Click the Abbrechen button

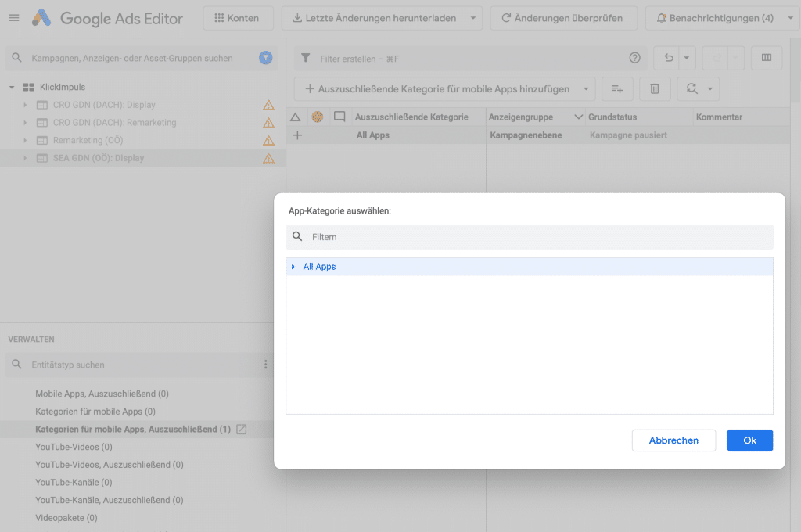(673, 440)
